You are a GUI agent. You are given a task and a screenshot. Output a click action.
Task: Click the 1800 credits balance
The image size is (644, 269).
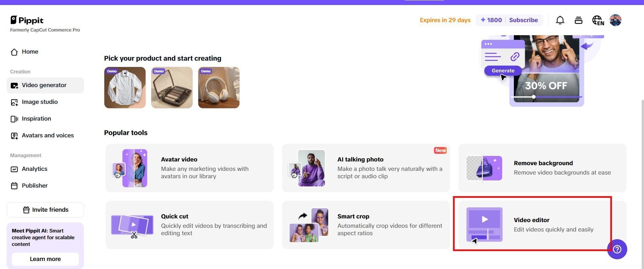pos(491,20)
